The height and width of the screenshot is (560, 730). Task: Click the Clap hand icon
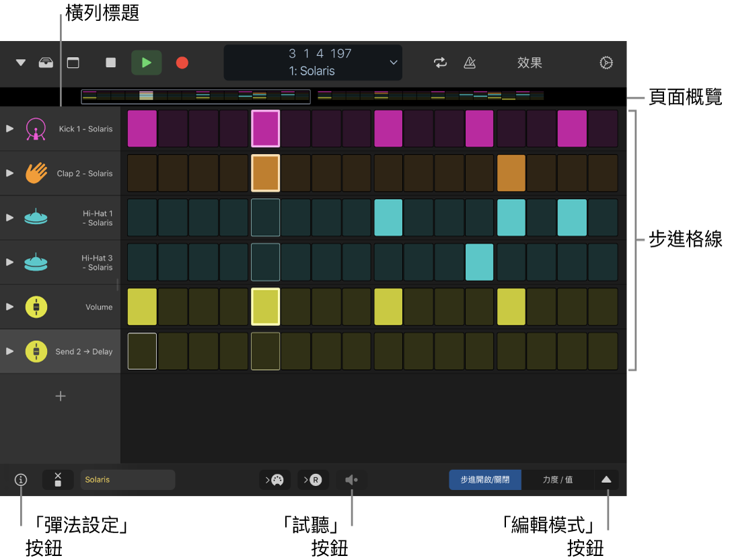36,173
